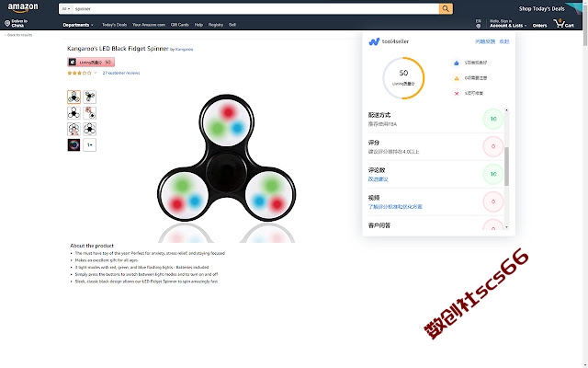This screenshot has width=588, height=368.
Task: Open the blue link under 视频
Action: (x=395, y=206)
